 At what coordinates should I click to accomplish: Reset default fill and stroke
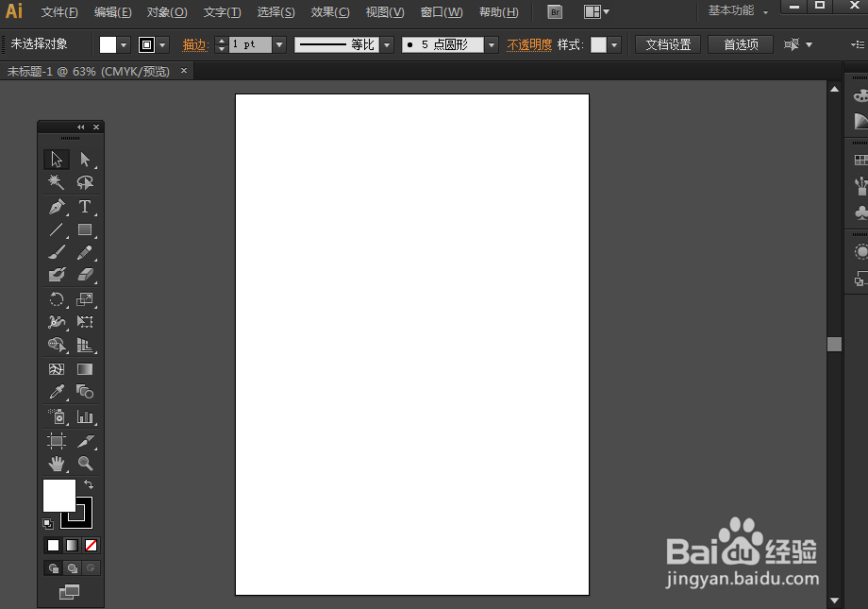click(x=48, y=524)
